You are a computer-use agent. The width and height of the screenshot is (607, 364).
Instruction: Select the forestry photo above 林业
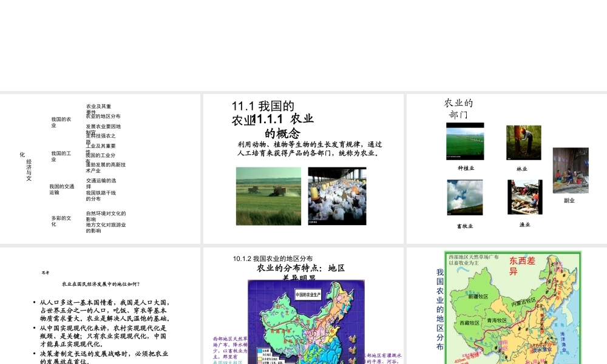point(524,143)
